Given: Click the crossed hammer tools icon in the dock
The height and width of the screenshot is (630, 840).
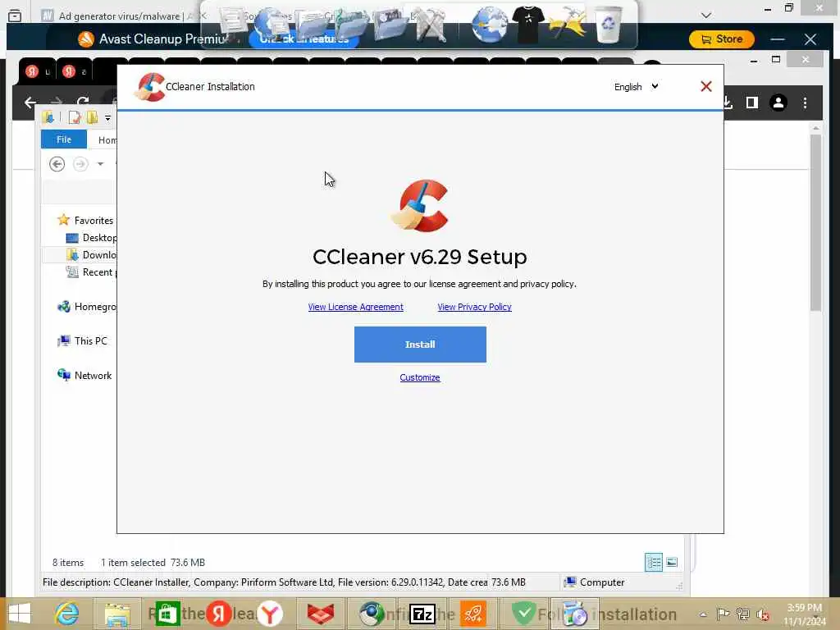Looking at the screenshot, I should [x=431, y=25].
